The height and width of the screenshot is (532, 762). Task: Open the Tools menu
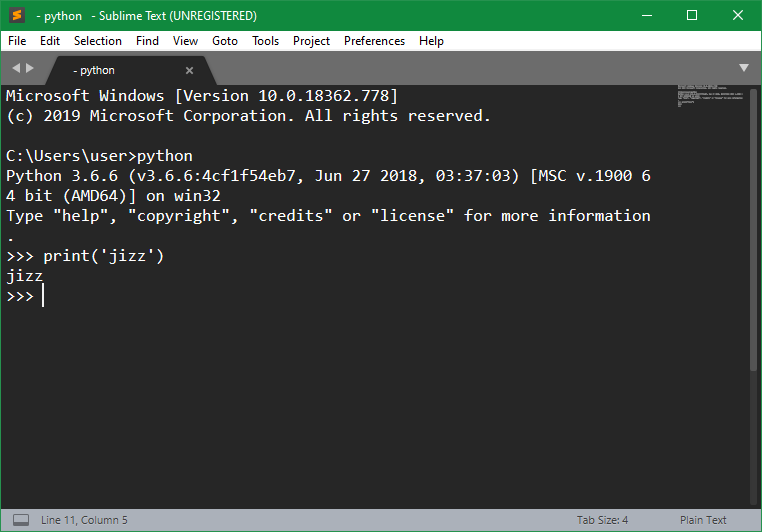[x=265, y=41]
